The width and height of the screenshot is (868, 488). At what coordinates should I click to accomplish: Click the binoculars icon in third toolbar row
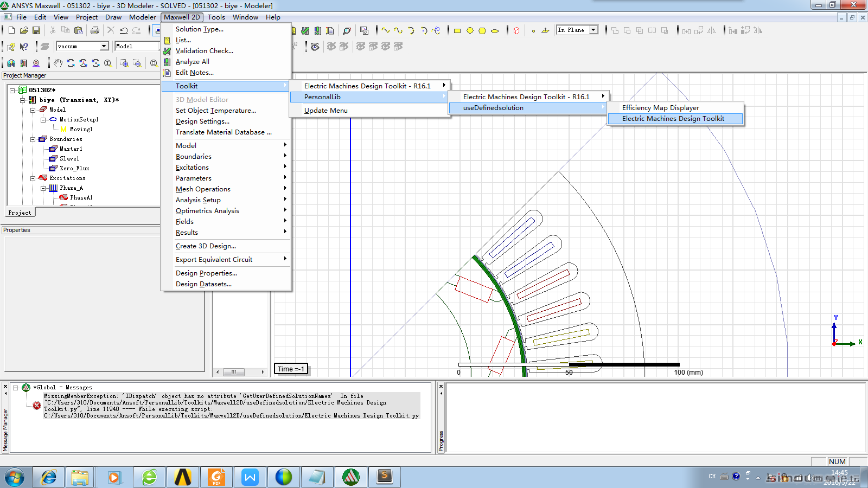(11, 63)
